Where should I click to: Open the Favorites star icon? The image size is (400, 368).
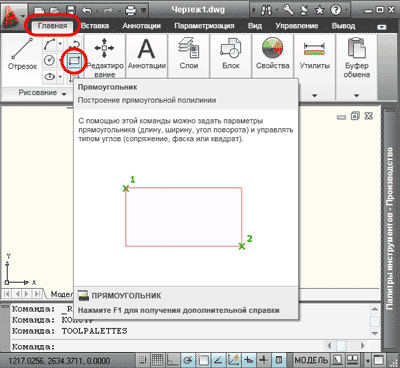coord(320,11)
